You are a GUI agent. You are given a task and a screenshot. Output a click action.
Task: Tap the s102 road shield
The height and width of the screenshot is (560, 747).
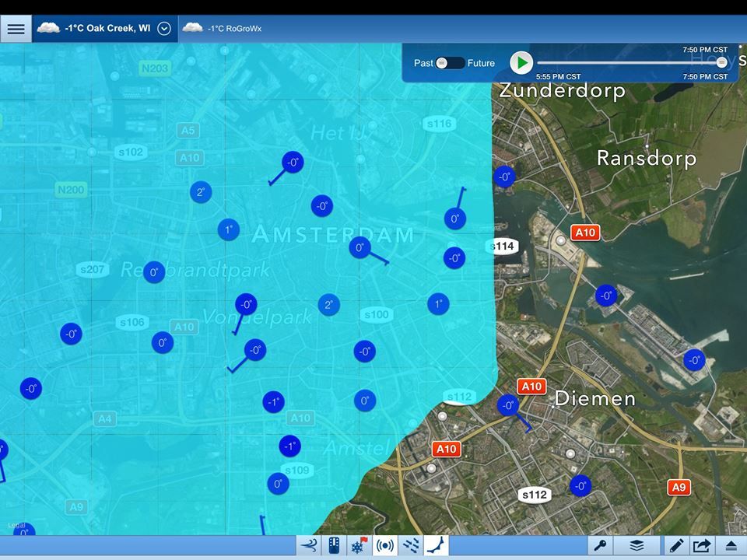[131, 152]
